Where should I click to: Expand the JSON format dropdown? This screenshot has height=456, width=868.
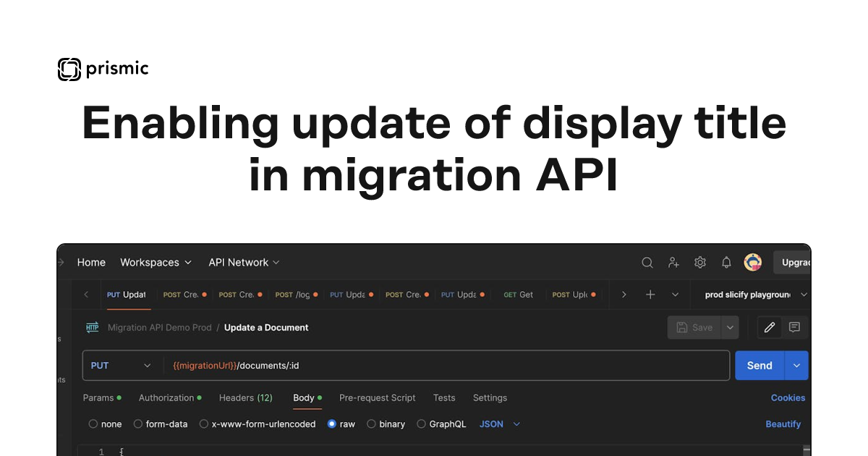click(500, 424)
